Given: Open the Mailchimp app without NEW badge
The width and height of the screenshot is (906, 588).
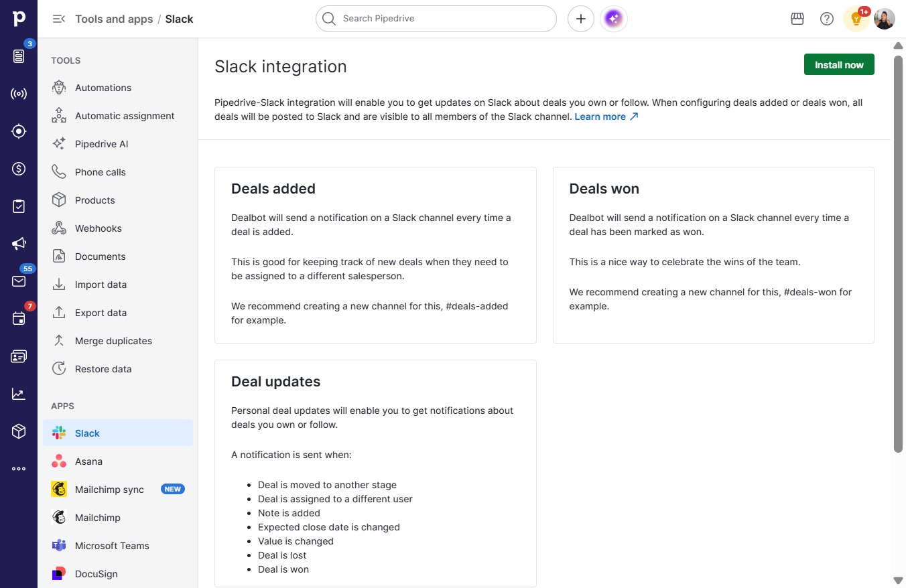Looking at the screenshot, I should click(118, 518).
